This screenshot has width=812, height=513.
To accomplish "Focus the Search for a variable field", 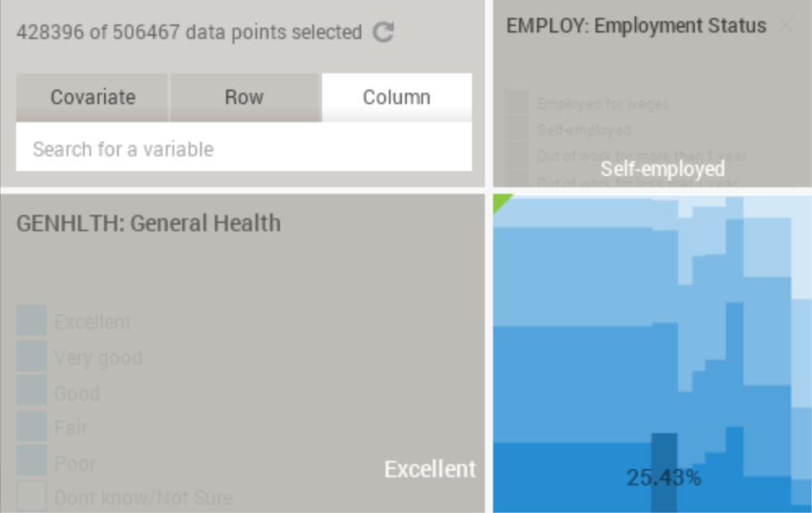I will coord(244,149).
